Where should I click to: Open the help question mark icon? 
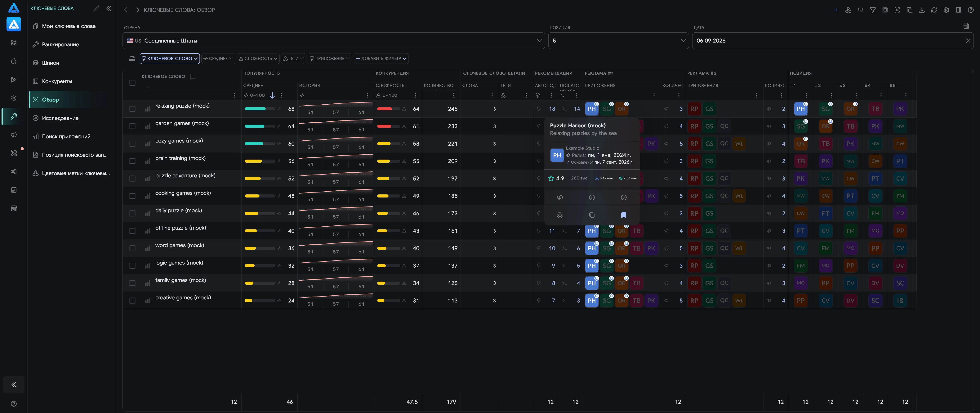coord(970,10)
